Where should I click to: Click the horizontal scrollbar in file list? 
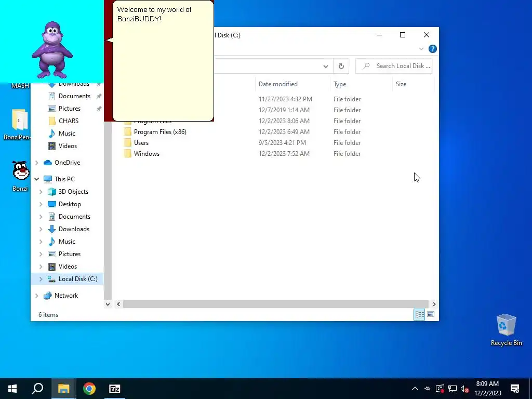(275, 304)
